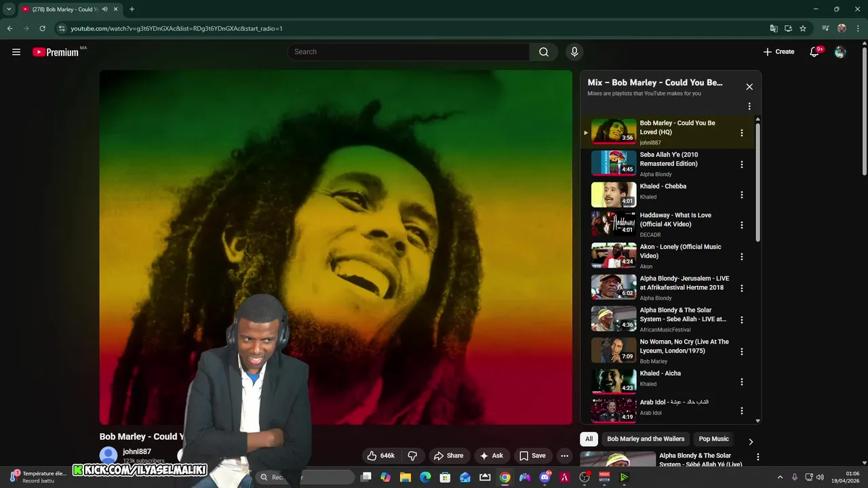Start voice search with the microphone
The width and height of the screenshot is (868, 488).
pos(574,52)
